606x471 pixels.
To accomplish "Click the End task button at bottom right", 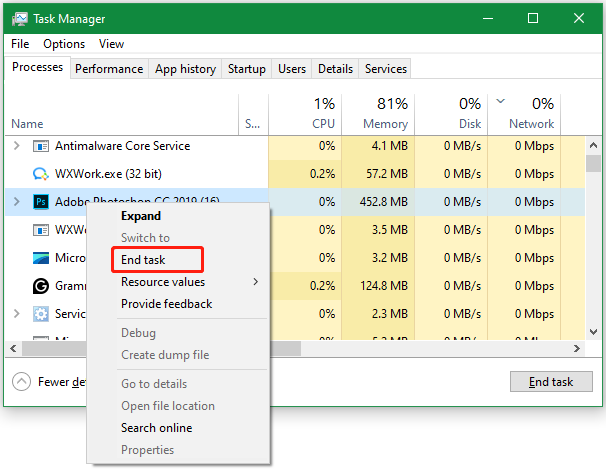I will pyautogui.click(x=551, y=382).
